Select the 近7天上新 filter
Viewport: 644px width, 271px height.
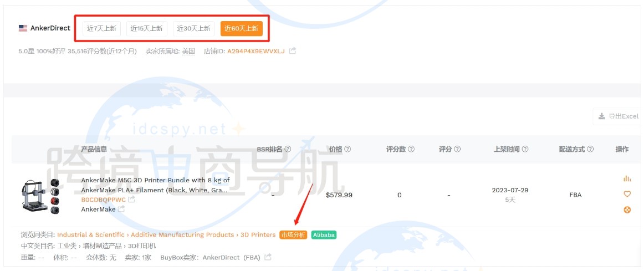(101, 29)
